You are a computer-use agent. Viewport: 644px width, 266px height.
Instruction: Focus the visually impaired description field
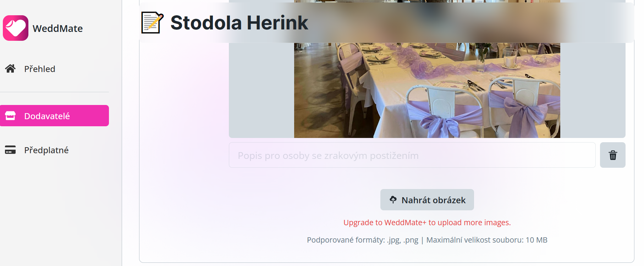click(x=412, y=155)
